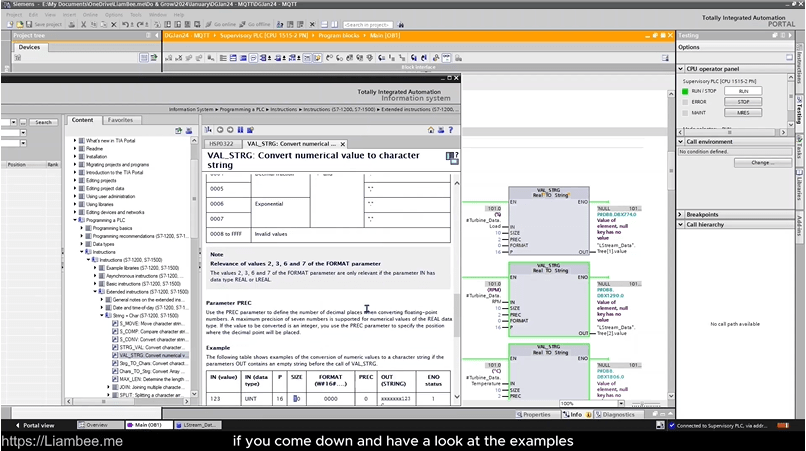Click the Change... button in Call environment
This screenshot has width=806, height=451.
(763, 162)
